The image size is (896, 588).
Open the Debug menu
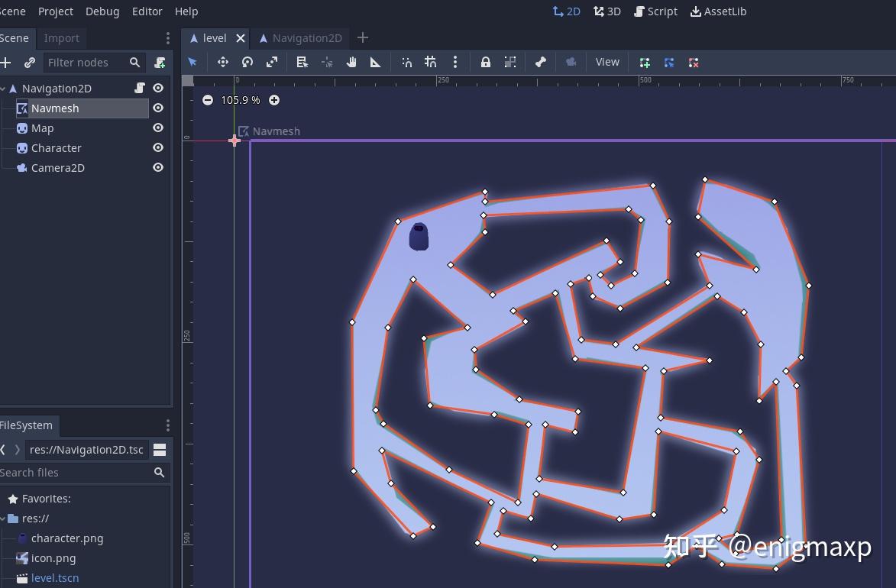click(x=102, y=11)
